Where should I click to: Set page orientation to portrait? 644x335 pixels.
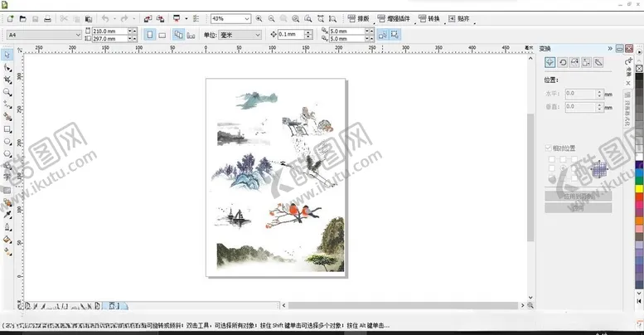coord(150,35)
